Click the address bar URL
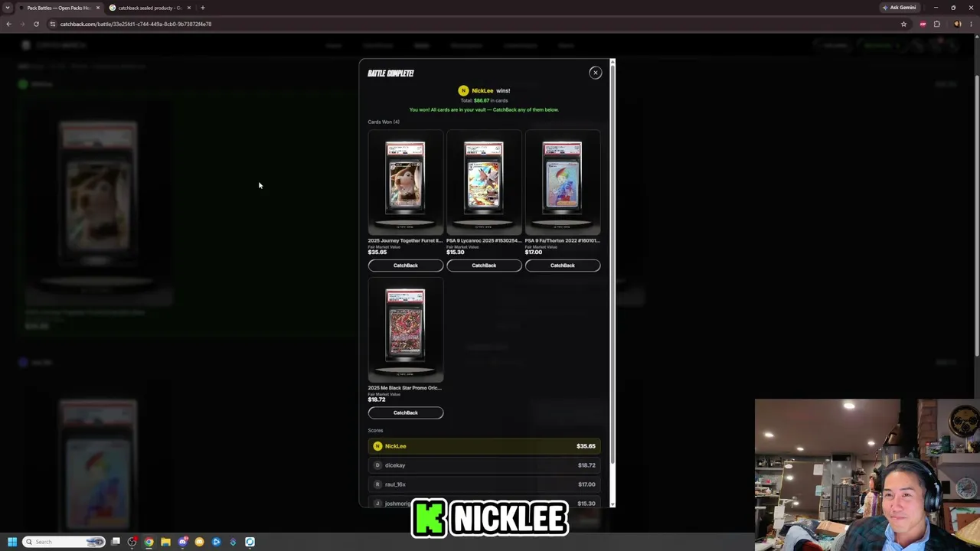The image size is (980, 551). coord(136,24)
